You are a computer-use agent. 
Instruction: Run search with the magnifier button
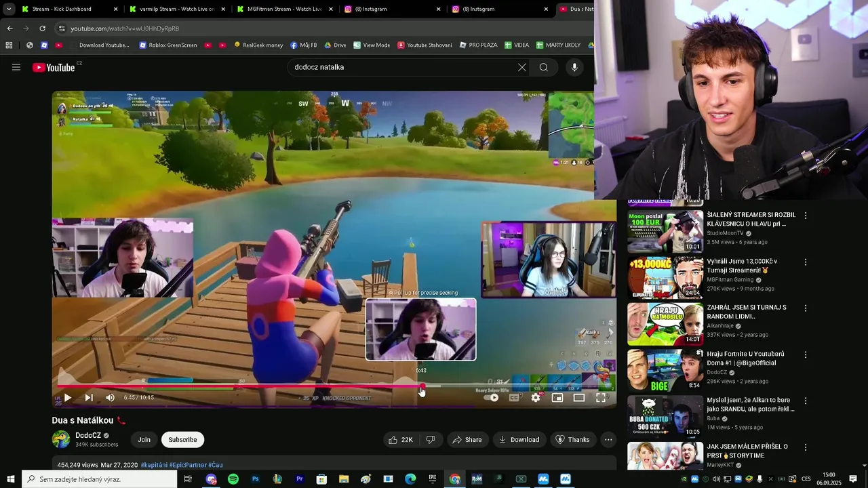click(x=544, y=67)
